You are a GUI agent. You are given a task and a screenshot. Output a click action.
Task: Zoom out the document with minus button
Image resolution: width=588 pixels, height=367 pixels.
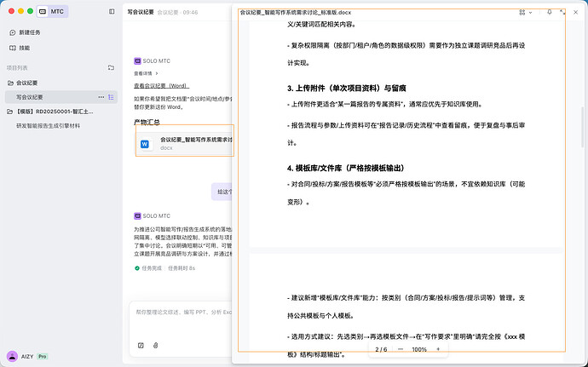(x=401, y=349)
